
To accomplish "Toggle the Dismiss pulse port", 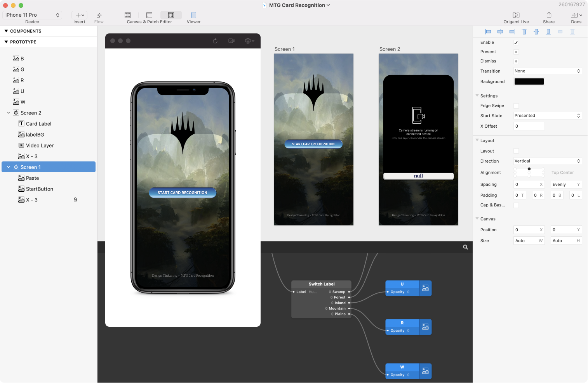I will tap(516, 61).
